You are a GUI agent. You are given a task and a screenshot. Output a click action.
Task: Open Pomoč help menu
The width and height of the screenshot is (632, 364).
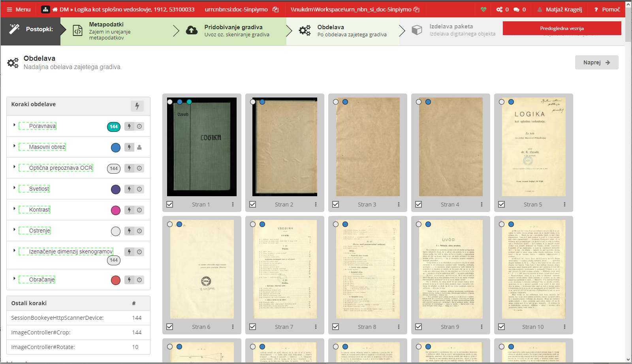pyautogui.click(x=607, y=9)
